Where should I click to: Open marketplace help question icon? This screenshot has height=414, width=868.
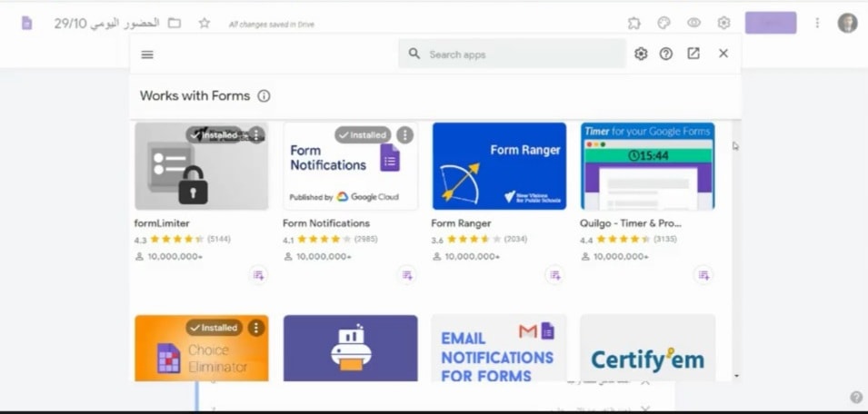coord(666,54)
